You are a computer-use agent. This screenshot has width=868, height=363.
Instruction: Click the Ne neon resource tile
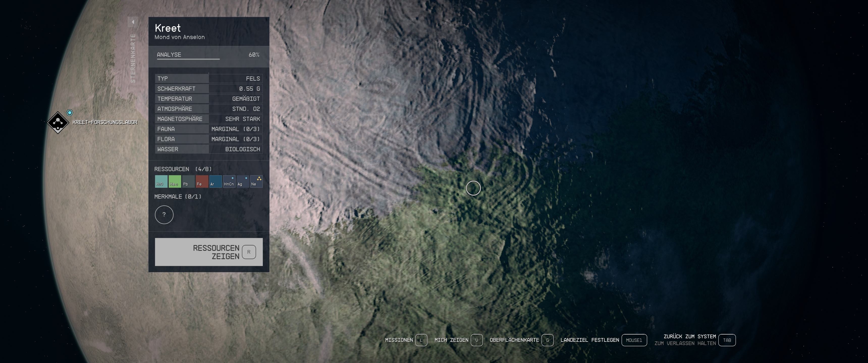(x=256, y=181)
